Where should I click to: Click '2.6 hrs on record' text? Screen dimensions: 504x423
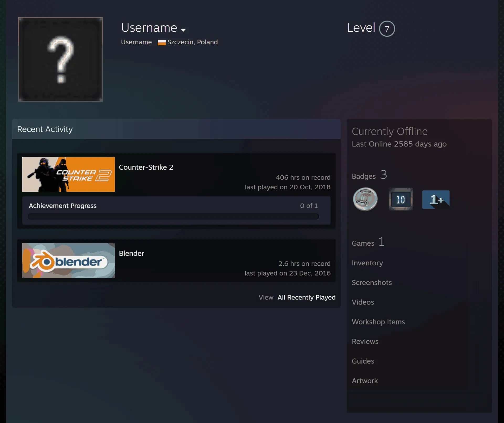pyautogui.click(x=304, y=264)
